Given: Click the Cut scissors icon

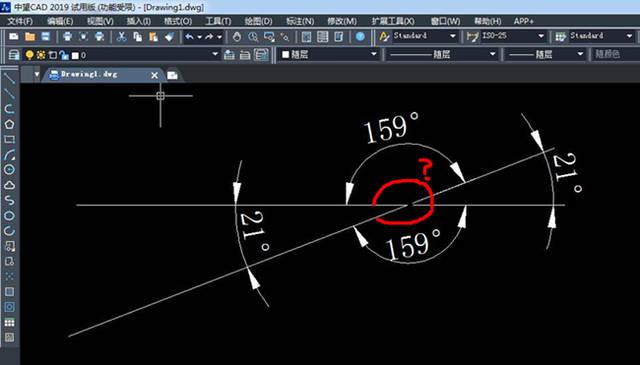Looking at the screenshot, I should click(x=121, y=37).
